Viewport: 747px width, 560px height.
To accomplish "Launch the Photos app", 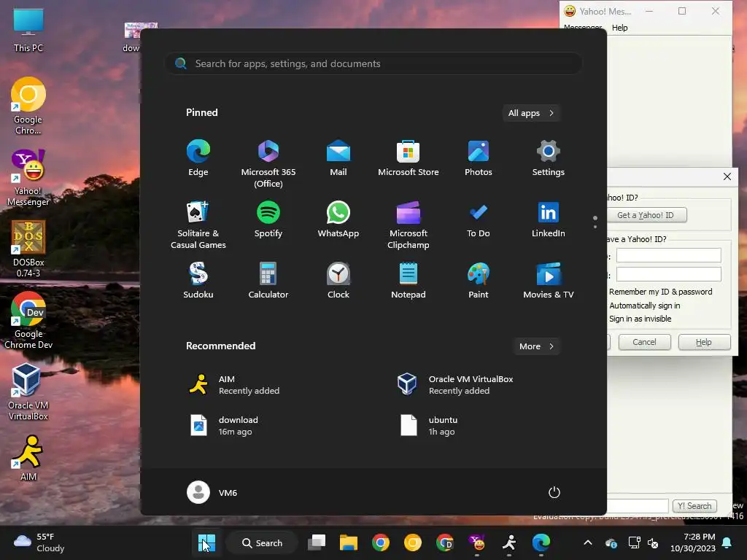I will click(x=479, y=158).
